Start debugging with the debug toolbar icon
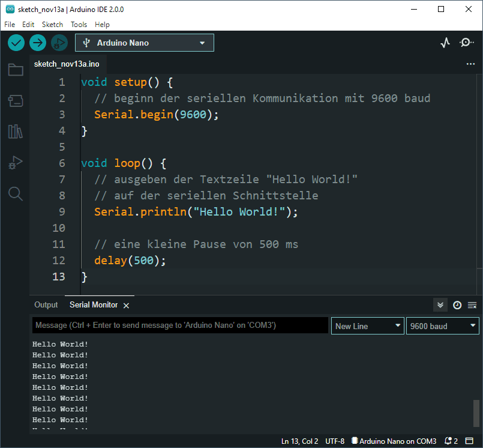 (x=59, y=43)
